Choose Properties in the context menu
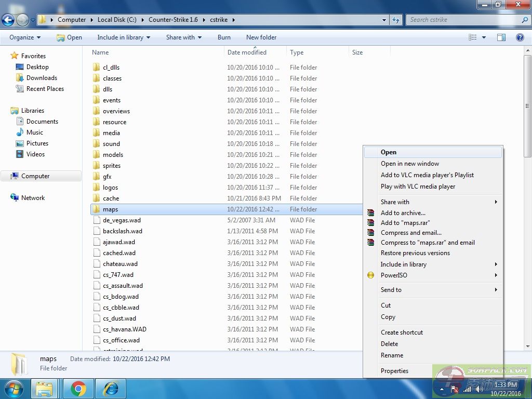The image size is (532, 399). coord(394,371)
